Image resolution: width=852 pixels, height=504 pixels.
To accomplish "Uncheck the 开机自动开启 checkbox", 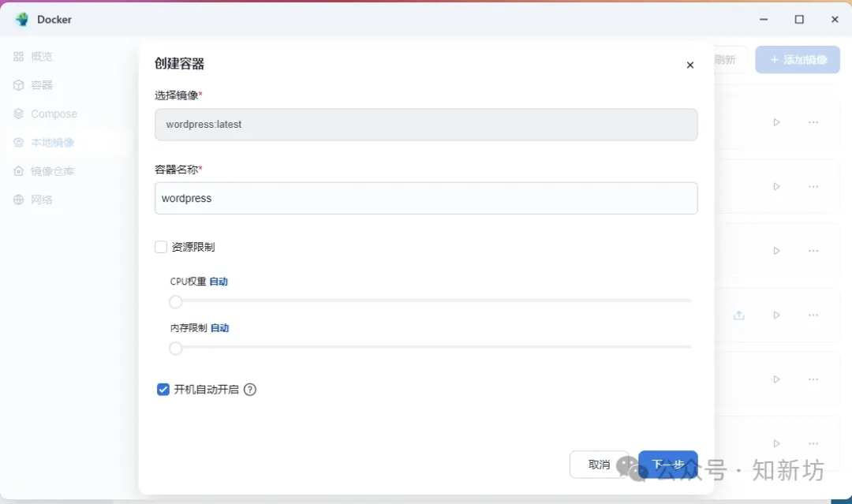I will [x=163, y=390].
